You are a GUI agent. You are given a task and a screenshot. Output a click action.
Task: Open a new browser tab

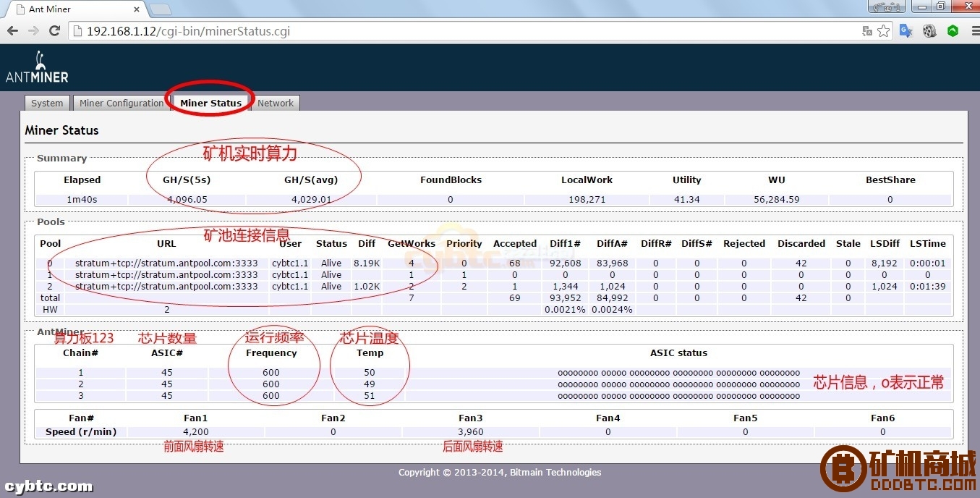tap(160, 9)
